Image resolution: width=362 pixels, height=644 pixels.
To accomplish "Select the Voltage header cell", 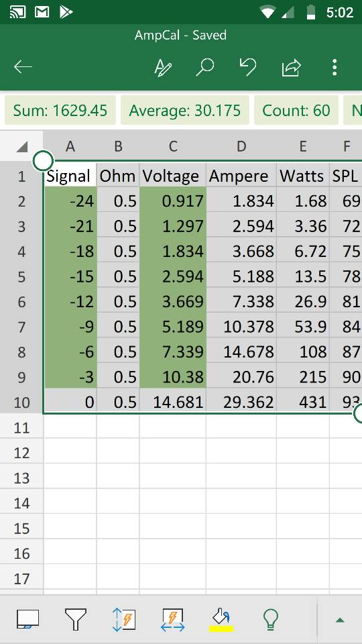I will 173,176.
